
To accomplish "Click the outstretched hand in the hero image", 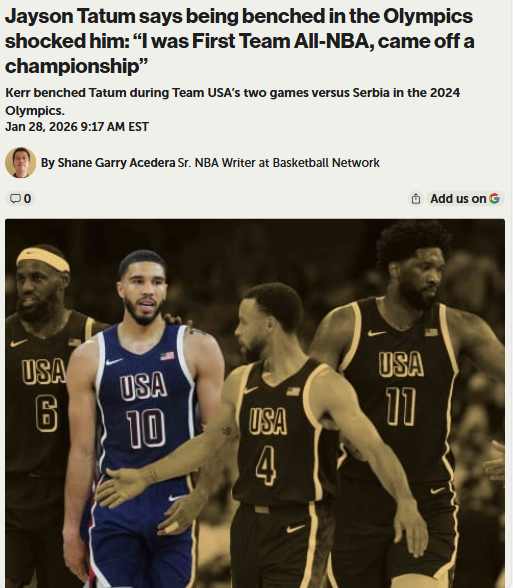I will (x=122, y=486).
